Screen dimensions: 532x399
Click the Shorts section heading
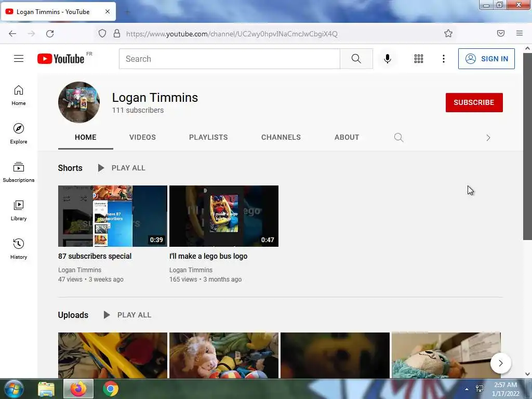click(x=70, y=168)
